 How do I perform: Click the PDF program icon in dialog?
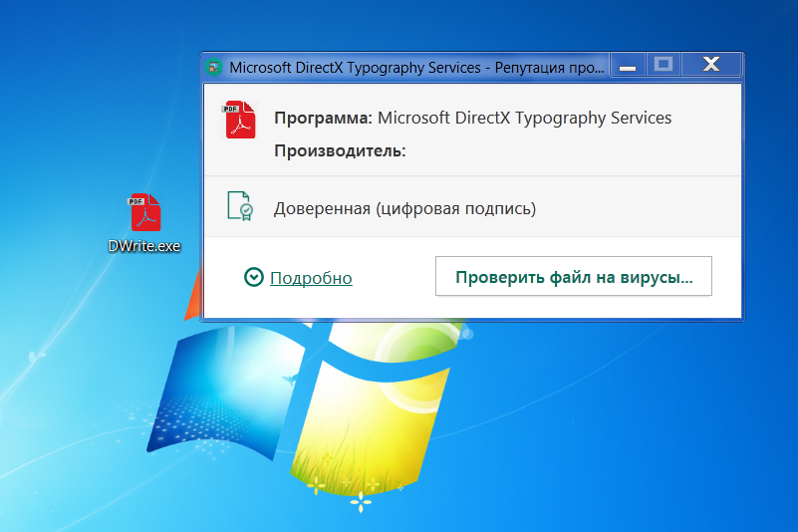(x=239, y=120)
